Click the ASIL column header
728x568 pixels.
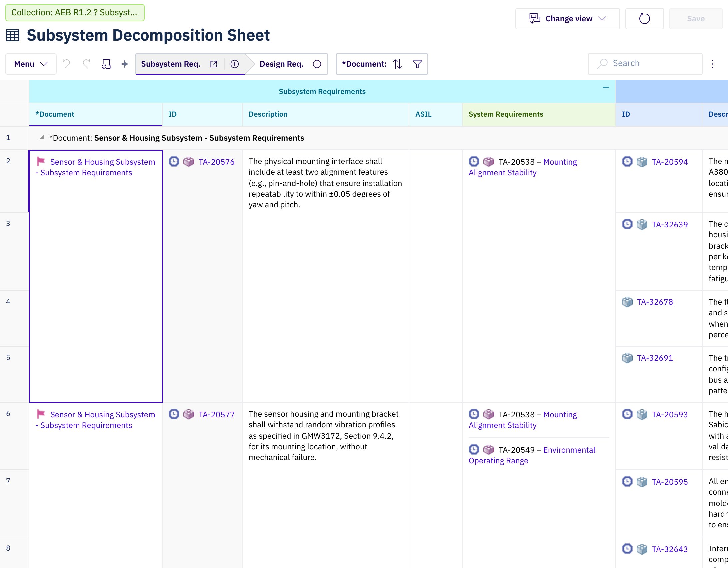click(435, 114)
